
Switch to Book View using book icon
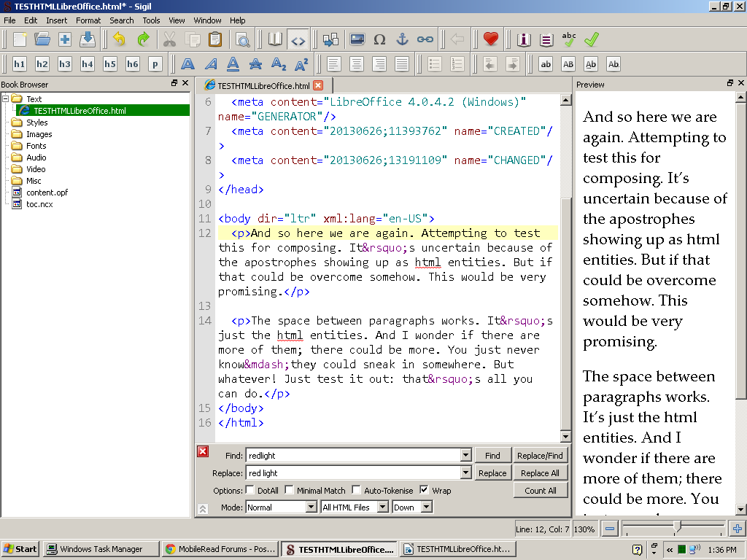click(275, 39)
